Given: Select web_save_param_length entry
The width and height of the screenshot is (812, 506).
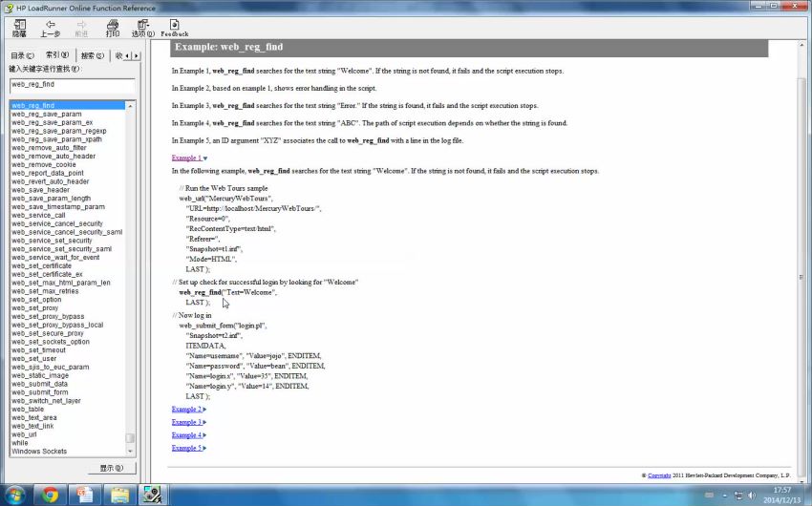Looking at the screenshot, I should point(51,199).
